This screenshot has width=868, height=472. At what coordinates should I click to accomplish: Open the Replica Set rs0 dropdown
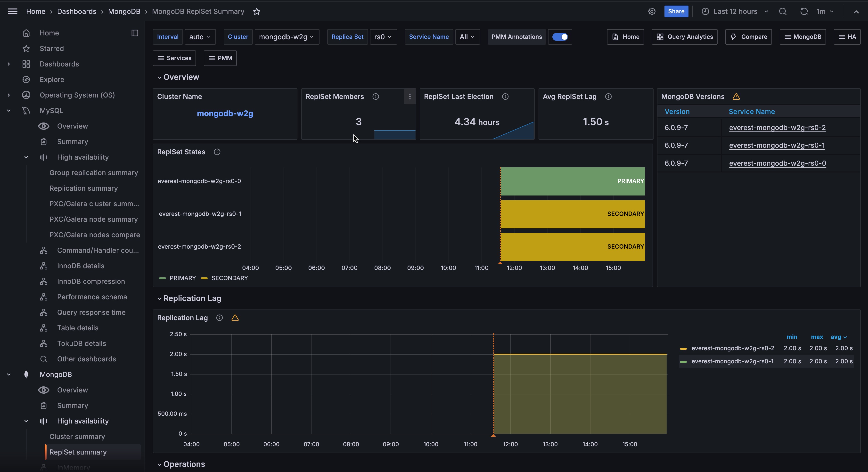coord(383,37)
